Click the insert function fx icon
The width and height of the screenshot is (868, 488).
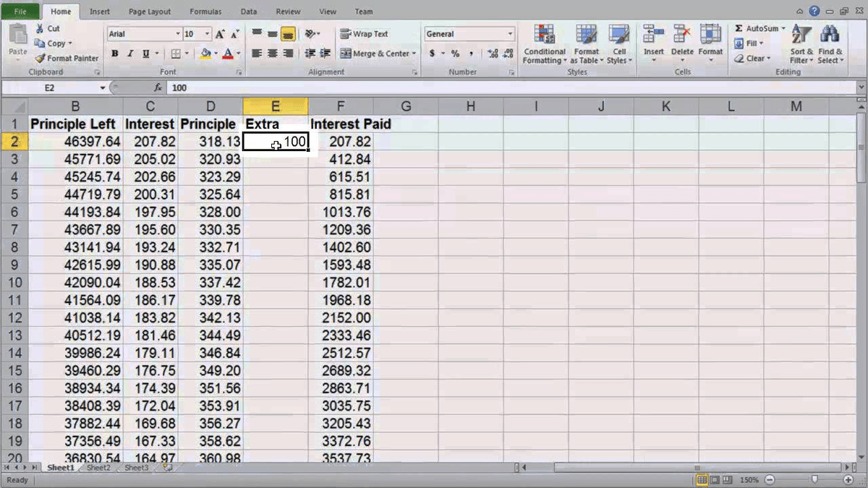158,87
